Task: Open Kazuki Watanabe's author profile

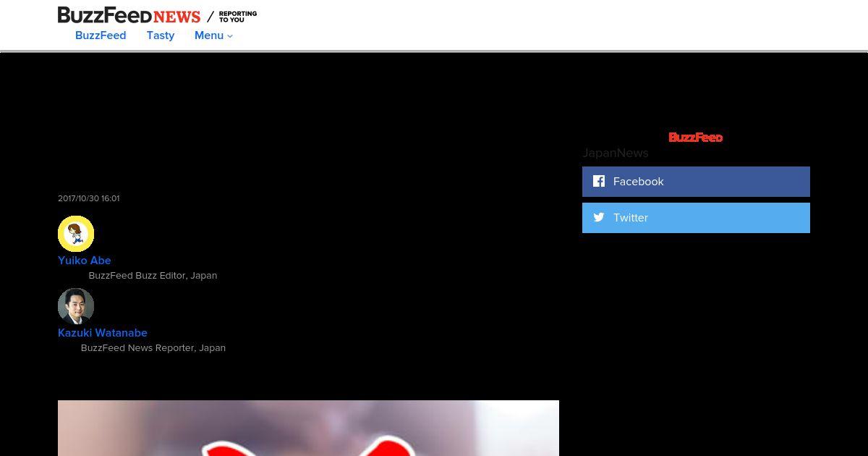Action: (x=103, y=333)
